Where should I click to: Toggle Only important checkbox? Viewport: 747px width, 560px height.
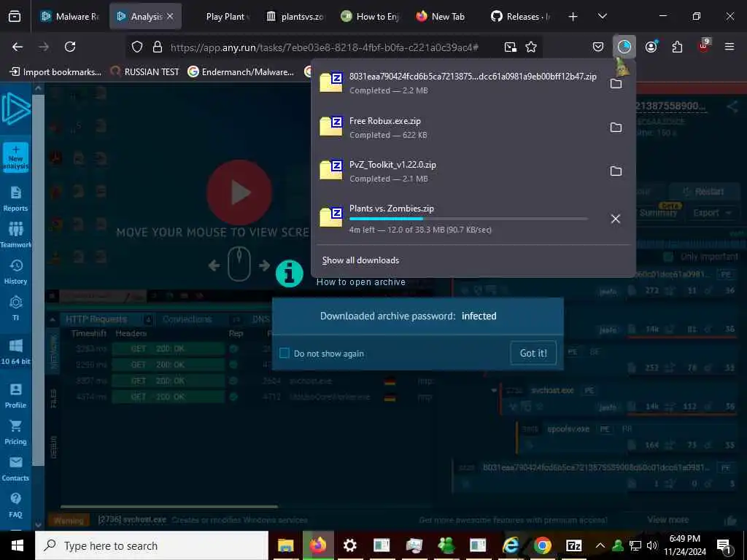coord(668,257)
